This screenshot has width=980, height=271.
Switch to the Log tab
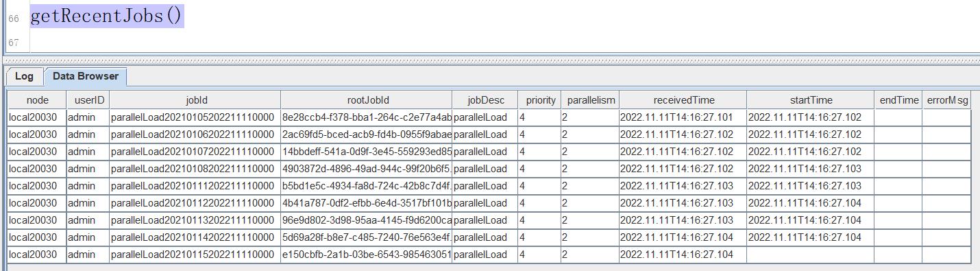coord(24,76)
